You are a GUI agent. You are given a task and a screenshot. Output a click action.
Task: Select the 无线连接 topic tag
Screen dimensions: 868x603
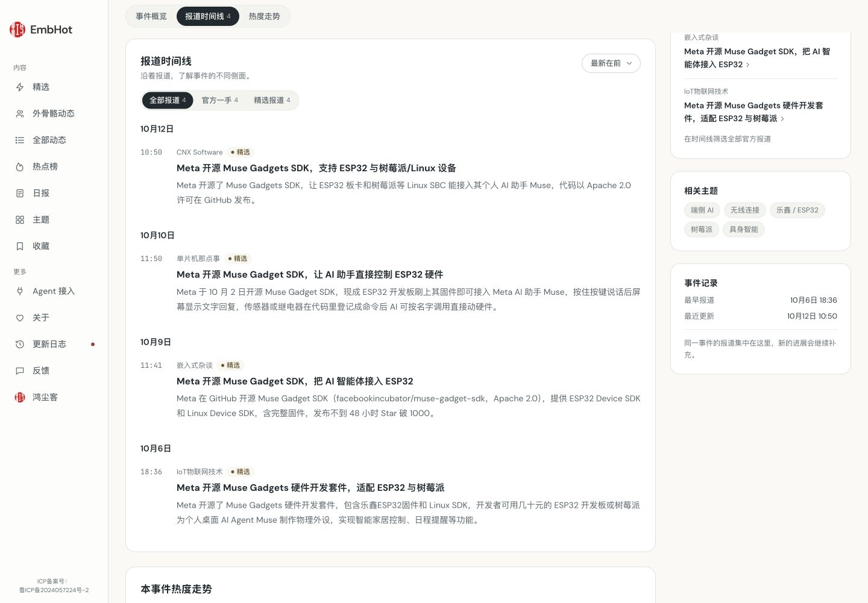point(745,210)
